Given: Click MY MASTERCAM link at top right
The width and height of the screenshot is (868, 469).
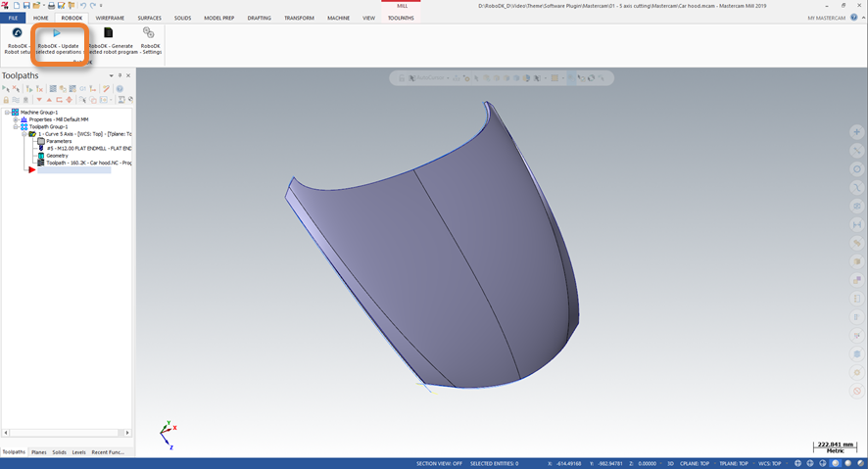Looking at the screenshot, I should 826,18.
